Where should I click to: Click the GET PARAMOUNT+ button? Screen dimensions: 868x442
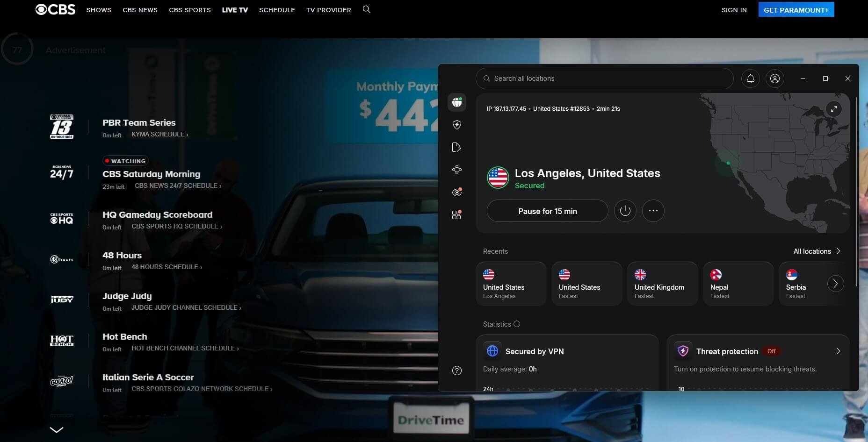(x=796, y=10)
